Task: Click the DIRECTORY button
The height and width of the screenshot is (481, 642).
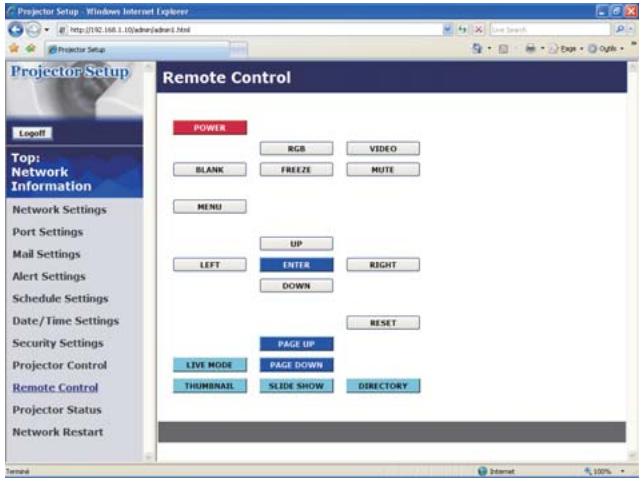Action: [x=383, y=386]
